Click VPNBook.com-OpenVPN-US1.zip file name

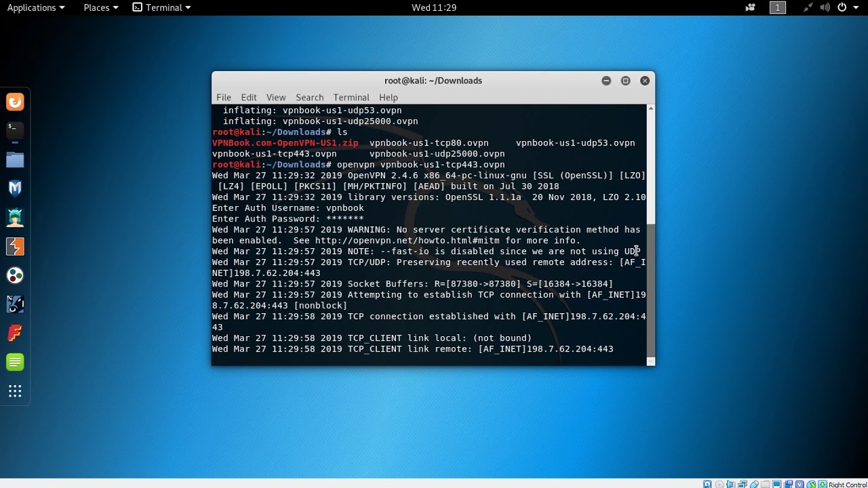(285, 143)
